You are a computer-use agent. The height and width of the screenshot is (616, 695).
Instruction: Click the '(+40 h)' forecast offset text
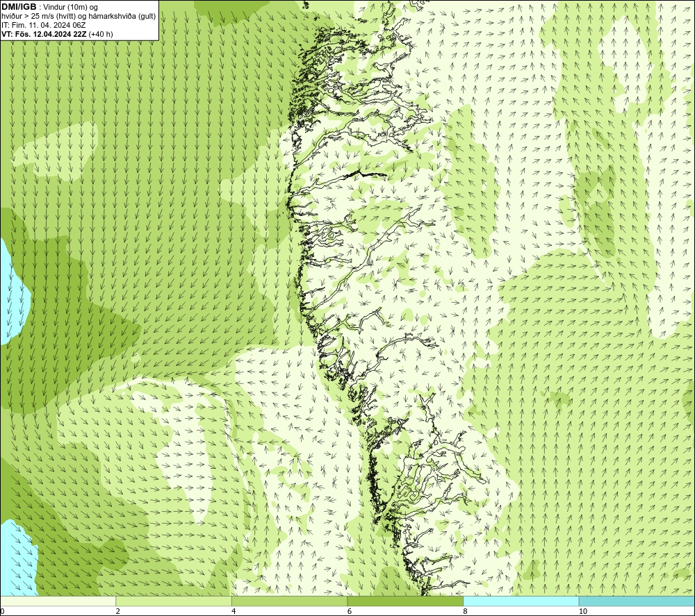(101, 34)
